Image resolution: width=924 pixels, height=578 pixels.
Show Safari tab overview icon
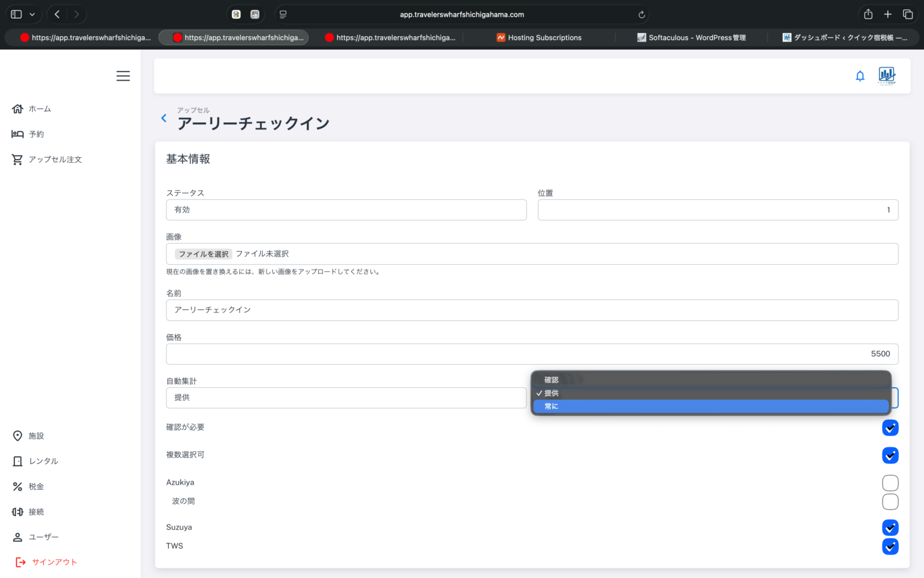click(907, 14)
